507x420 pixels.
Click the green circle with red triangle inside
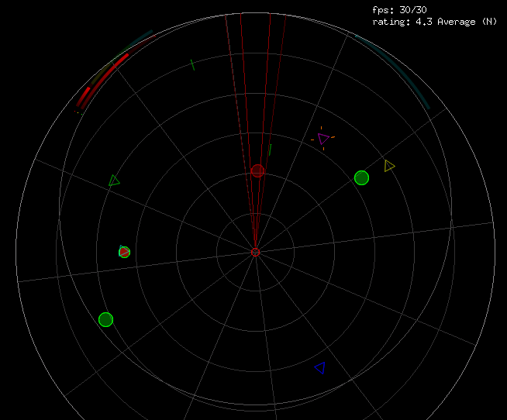point(124,252)
